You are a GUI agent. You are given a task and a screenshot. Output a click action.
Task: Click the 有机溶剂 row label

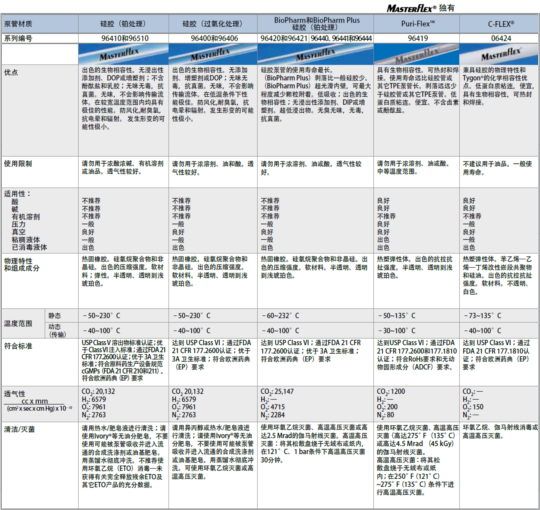pyautogui.click(x=26, y=217)
